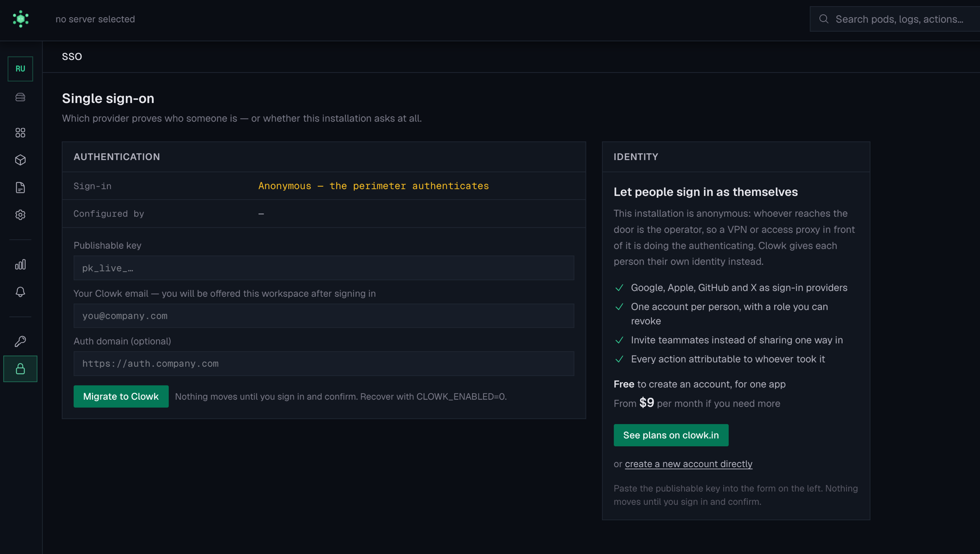Click 'One account per person' feature line
Image resolution: width=980 pixels, height=554 pixels.
click(x=730, y=313)
